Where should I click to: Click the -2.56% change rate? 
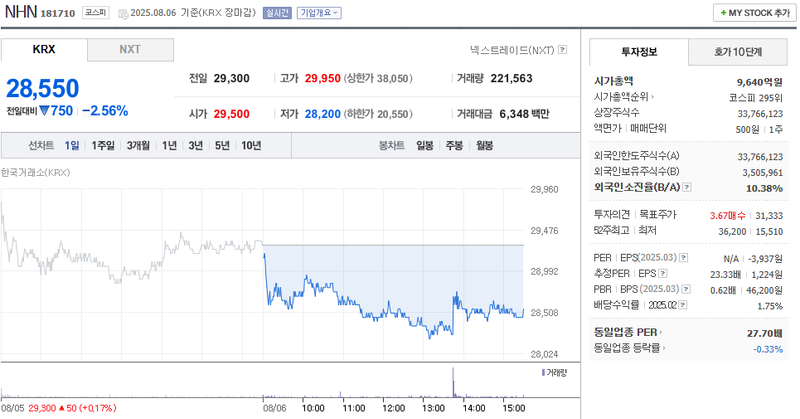(105, 111)
